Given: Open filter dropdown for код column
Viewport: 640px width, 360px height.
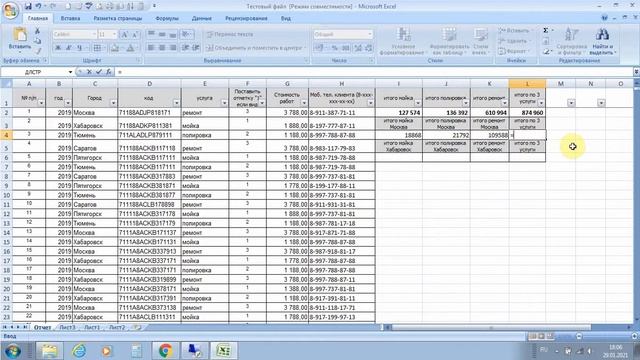Looking at the screenshot, I should click(176, 103).
